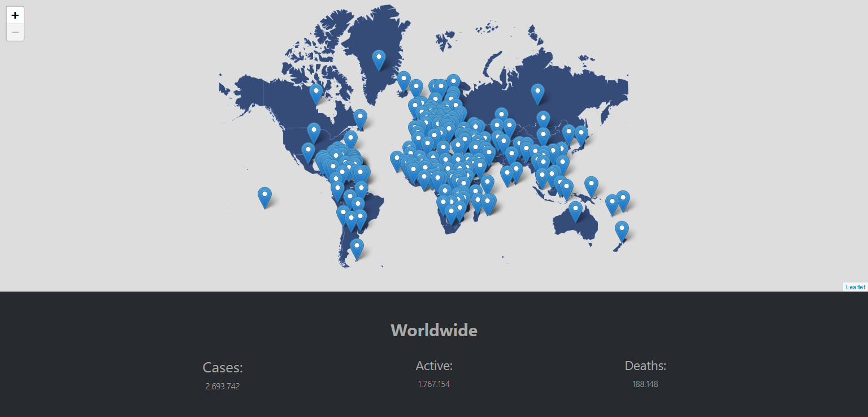This screenshot has height=417, width=868.
Task: Click the deaths count 188.148
Action: click(645, 384)
